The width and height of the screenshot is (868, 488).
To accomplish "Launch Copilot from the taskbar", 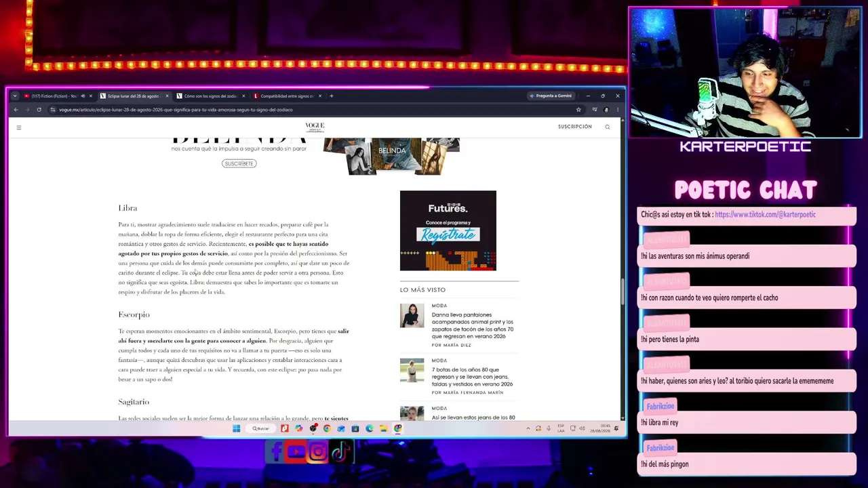I will pyautogui.click(x=298, y=428).
